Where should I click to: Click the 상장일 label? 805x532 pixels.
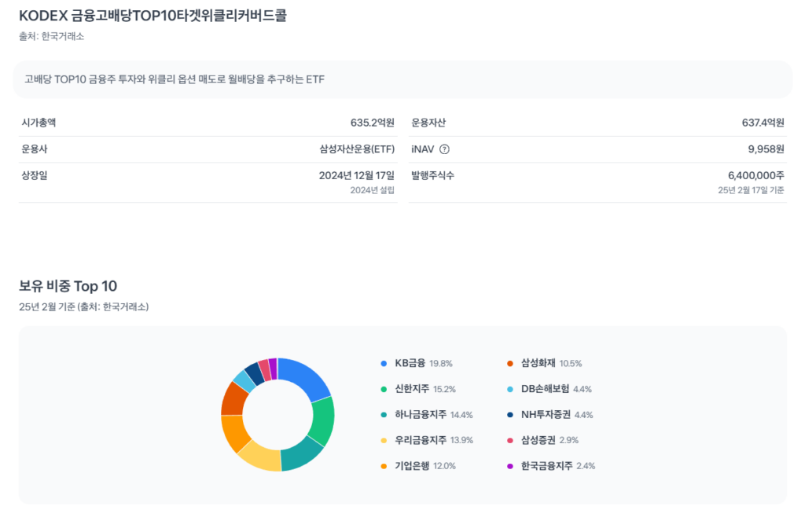pos(35,175)
